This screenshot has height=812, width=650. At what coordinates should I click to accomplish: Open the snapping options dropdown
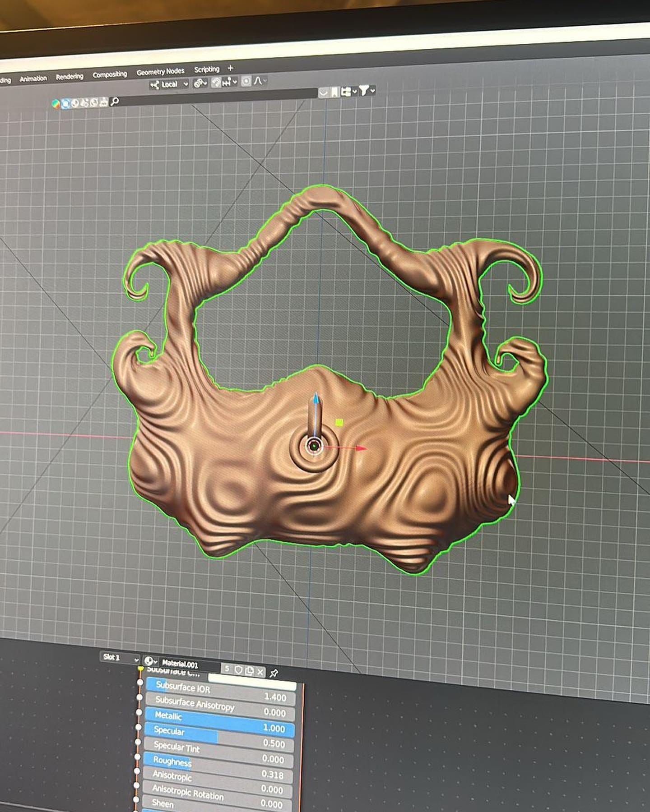230,82
